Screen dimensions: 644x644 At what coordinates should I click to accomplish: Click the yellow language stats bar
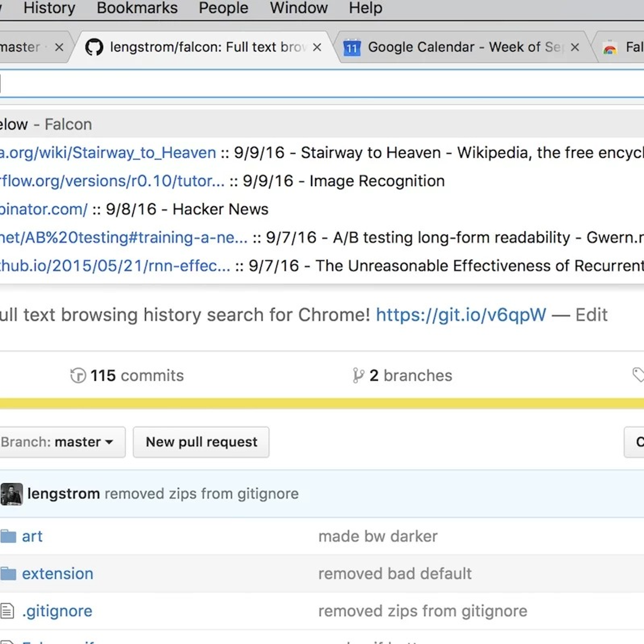pyautogui.click(x=322, y=403)
